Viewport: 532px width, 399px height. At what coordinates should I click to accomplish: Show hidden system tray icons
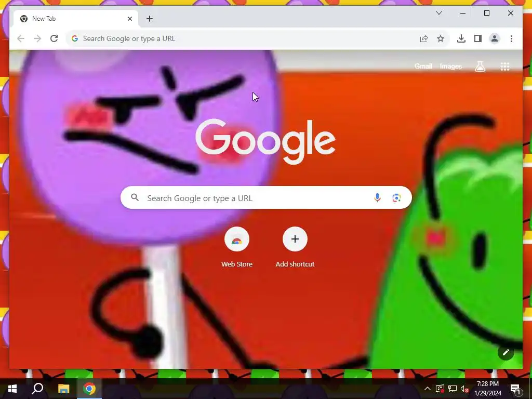428,389
